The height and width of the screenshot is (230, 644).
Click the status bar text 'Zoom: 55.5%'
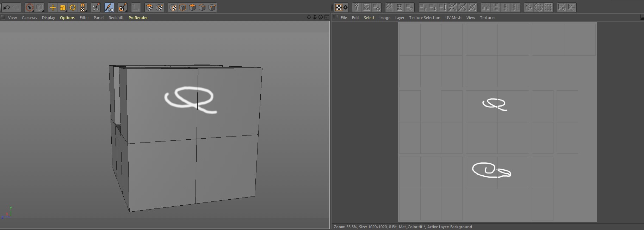(x=345, y=227)
